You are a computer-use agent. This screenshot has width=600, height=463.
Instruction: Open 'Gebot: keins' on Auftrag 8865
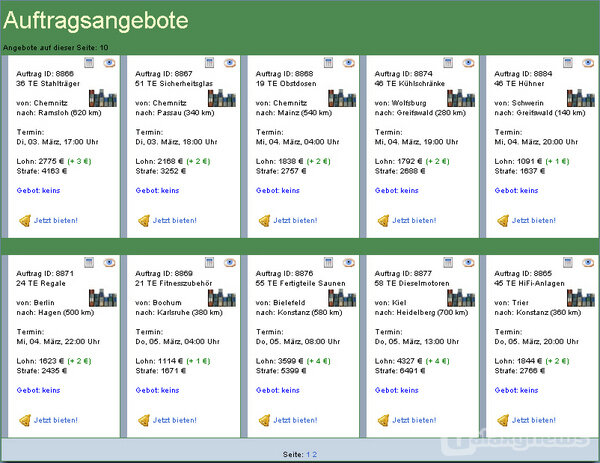point(516,390)
